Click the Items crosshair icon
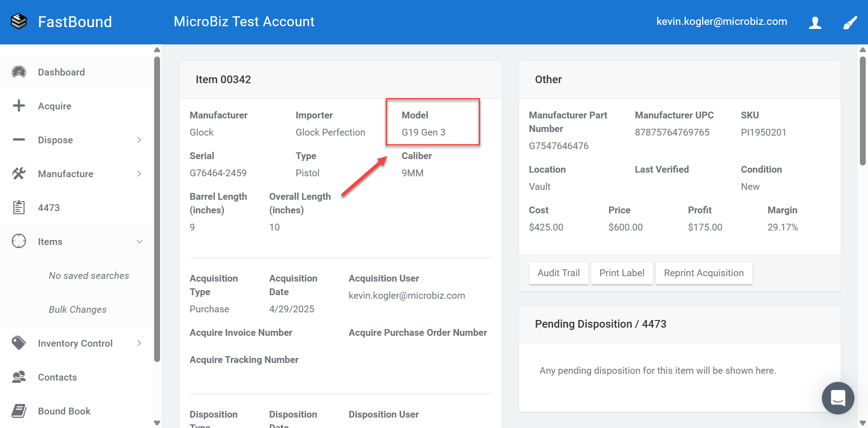This screenshot has height=428, width=868. click(x=19, y=241)
